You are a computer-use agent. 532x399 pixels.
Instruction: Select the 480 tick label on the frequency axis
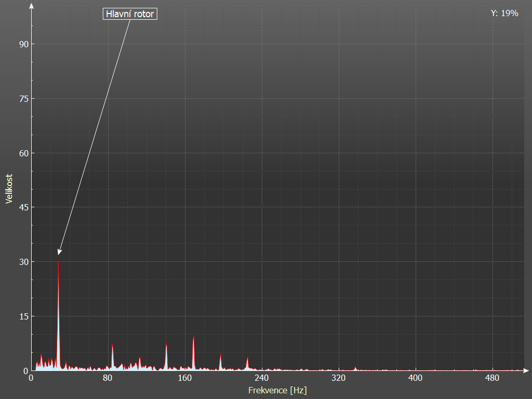492,378
